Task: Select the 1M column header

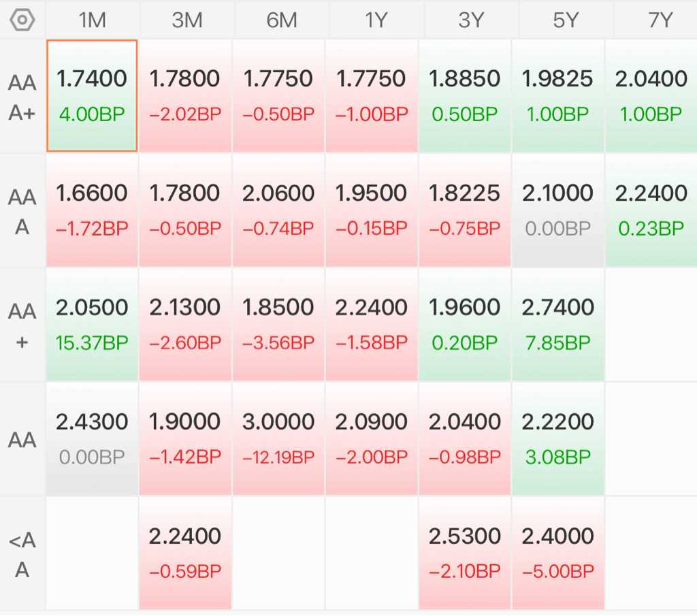Action: click(93, 20)
